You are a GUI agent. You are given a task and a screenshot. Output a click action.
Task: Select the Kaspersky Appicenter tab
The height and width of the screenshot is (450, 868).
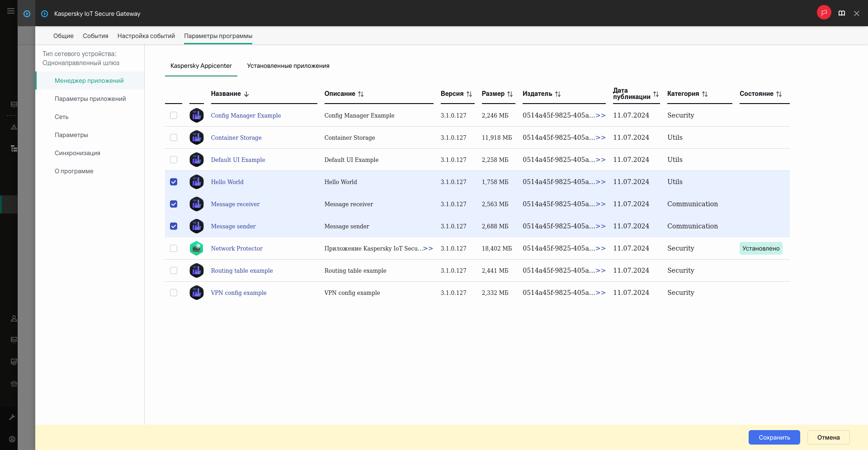tap(201, 66)
